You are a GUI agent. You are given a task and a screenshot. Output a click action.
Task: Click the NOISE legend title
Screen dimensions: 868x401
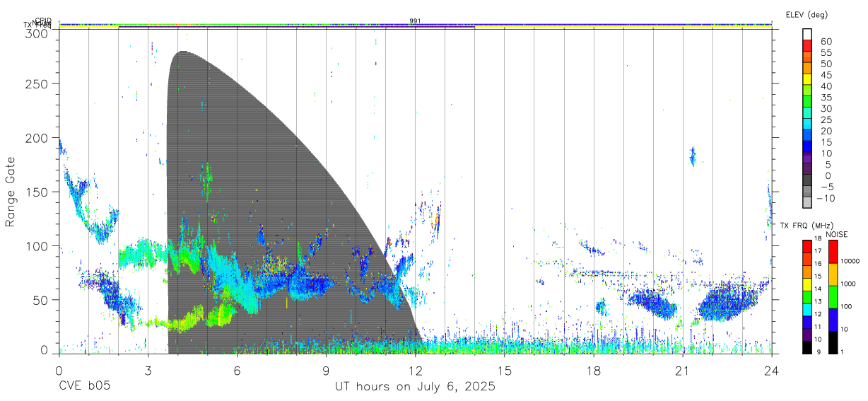836,234
